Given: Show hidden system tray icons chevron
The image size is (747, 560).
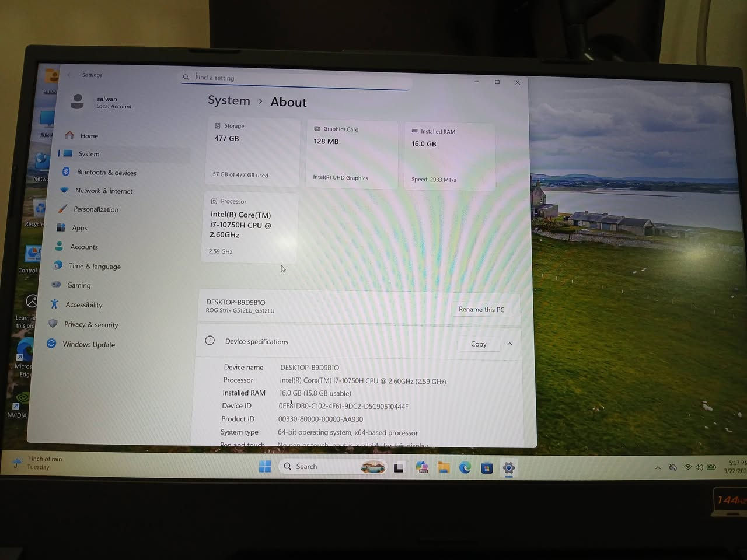Looking at the screenshot, I should [658, 467].
